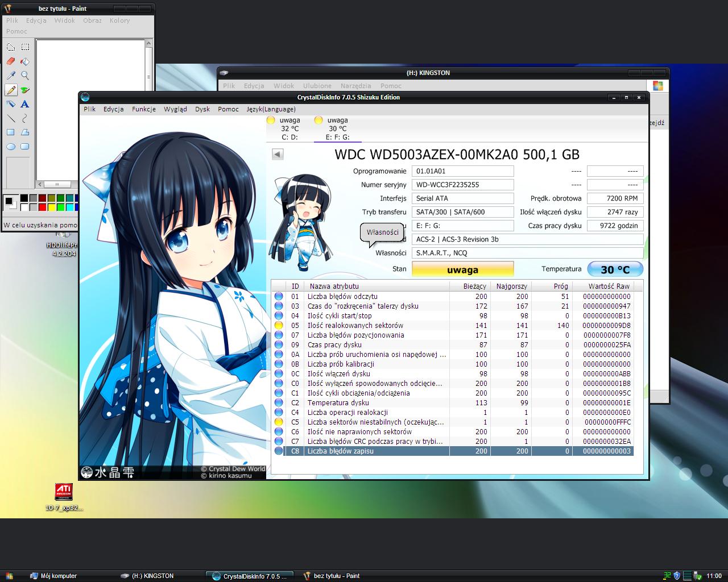Select the Line tool in Paint
The width and height of the screenshot is (728, 582).
(11, 118)
